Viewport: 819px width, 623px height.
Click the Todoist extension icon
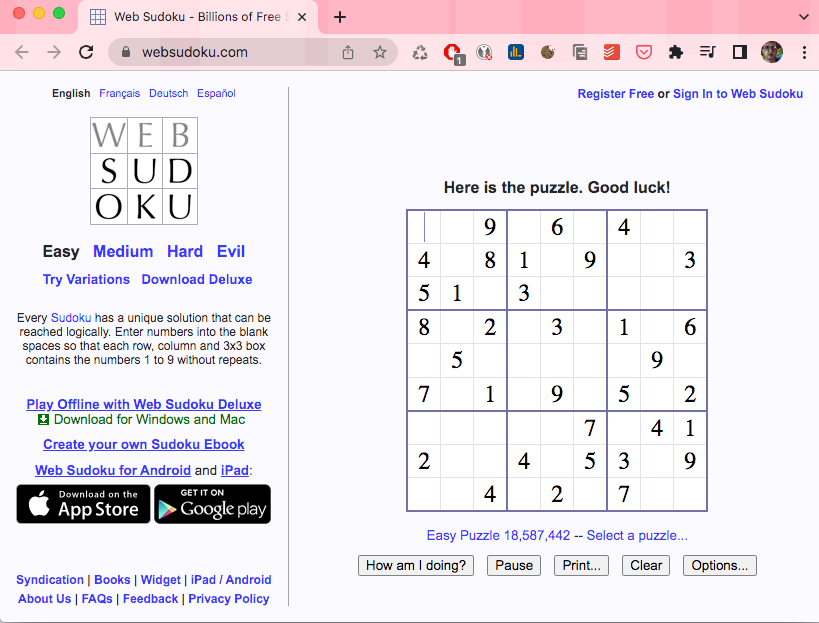pos(612,52)
